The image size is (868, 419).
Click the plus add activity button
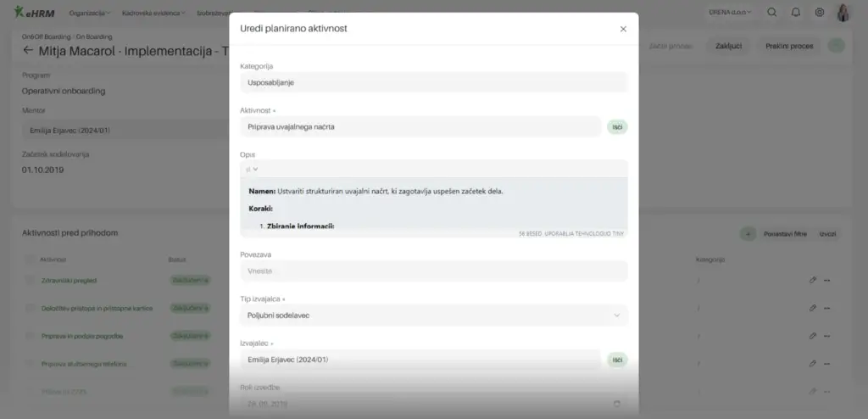[748, 233]
